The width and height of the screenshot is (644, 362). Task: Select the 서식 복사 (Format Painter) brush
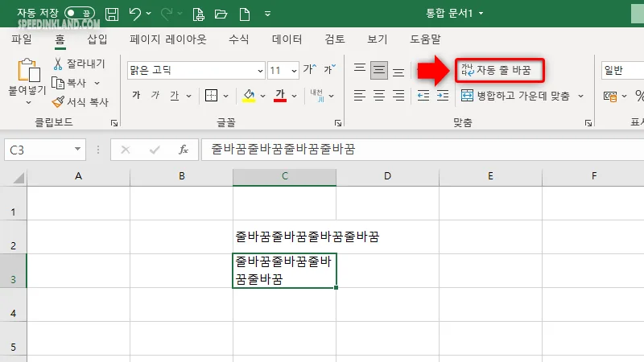pyautogui.click(x=80, y=102)
